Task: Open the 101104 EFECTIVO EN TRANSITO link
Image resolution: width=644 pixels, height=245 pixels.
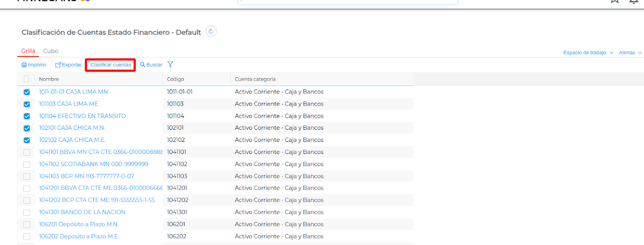Action: [82, 116]
